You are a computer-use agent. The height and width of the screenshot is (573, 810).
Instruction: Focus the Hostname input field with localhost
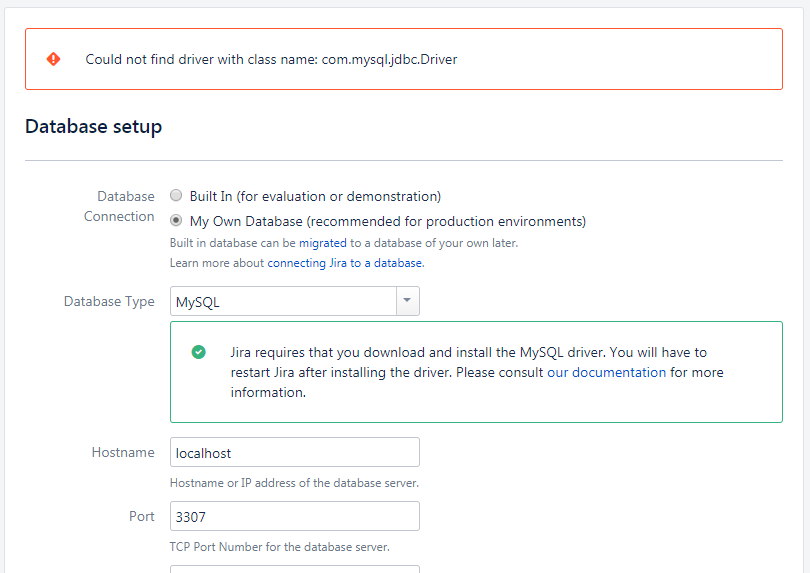point(294,452)
